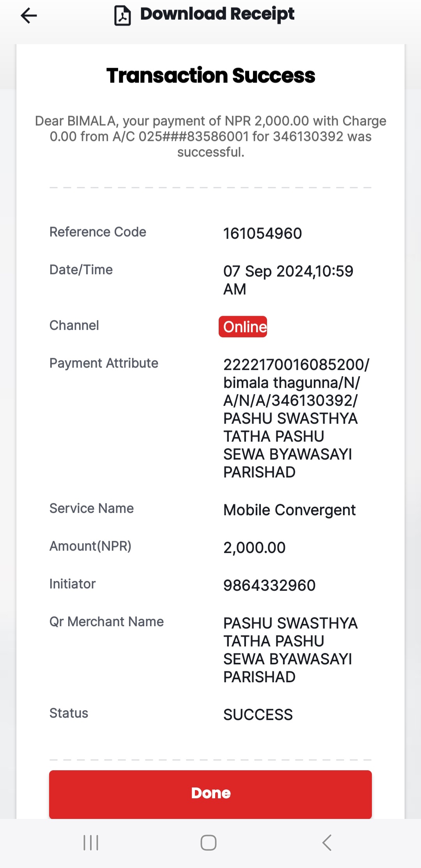Screen dimensions: 421x868
Task: Tap the back arrow icon at top
Action: click(29, 16)
